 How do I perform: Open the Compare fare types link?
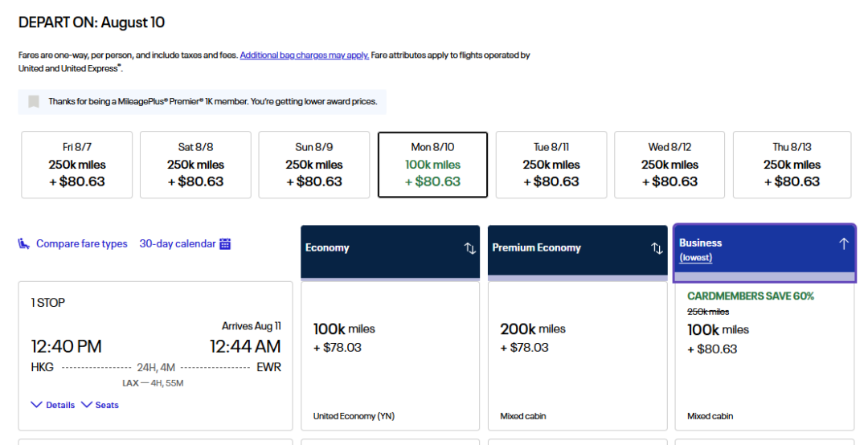[x=81, y=243]
